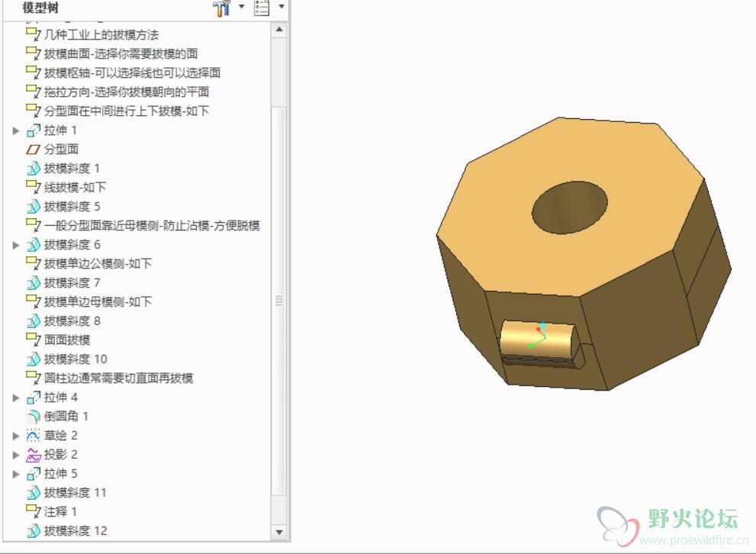Select the 拔模斜度 1 label
The width and height of the screenshot is (756, 554).
pos(72,169)
